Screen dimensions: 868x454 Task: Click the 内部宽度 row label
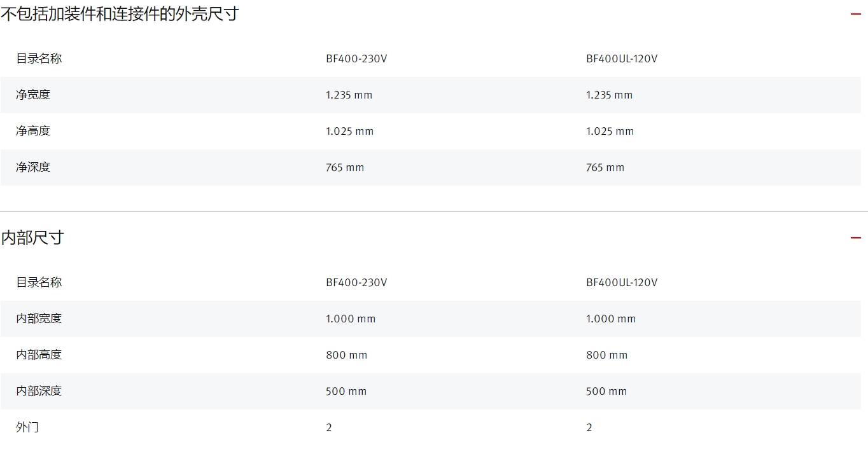(x=39, y=319)
